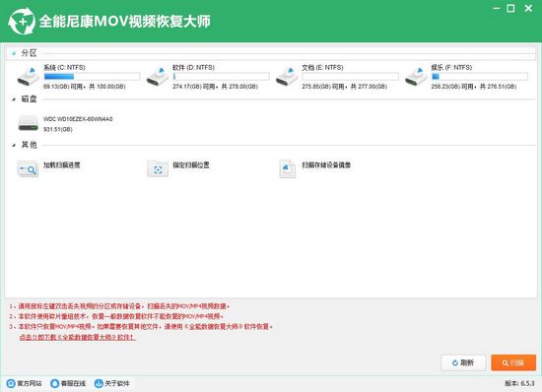Click the 加载扫描进度 label
This screenshot has height=392, width=542.
(x=62, y=165)
